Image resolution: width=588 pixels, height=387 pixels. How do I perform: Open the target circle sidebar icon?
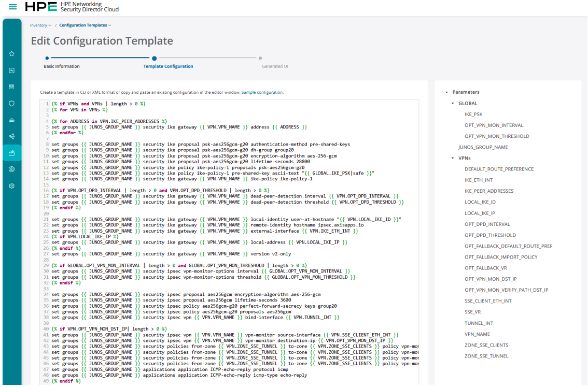point(11,169)
